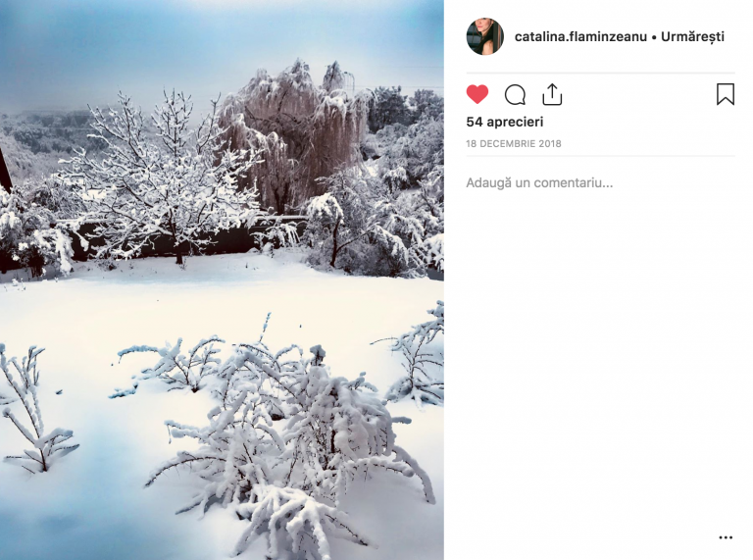This screenshot has width=753, height=560.
Task: Save the post with the bookmark icon
Action: (726, 94)
